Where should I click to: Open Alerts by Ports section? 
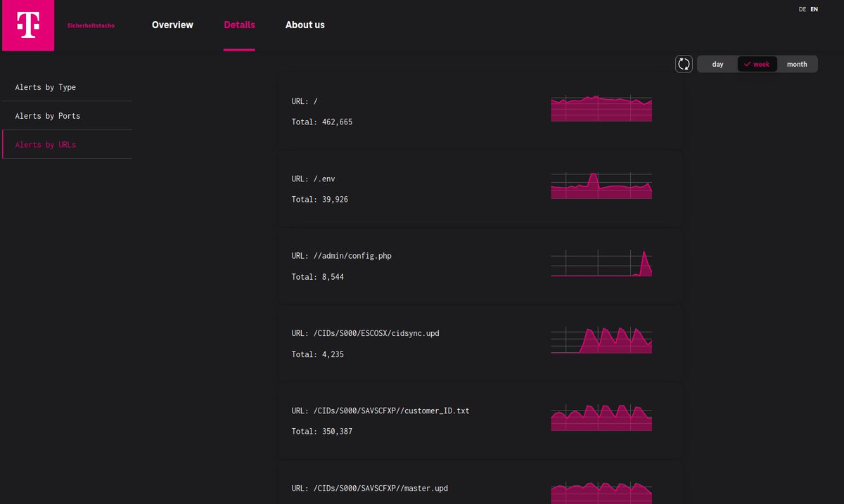click(x=67, y=116)
